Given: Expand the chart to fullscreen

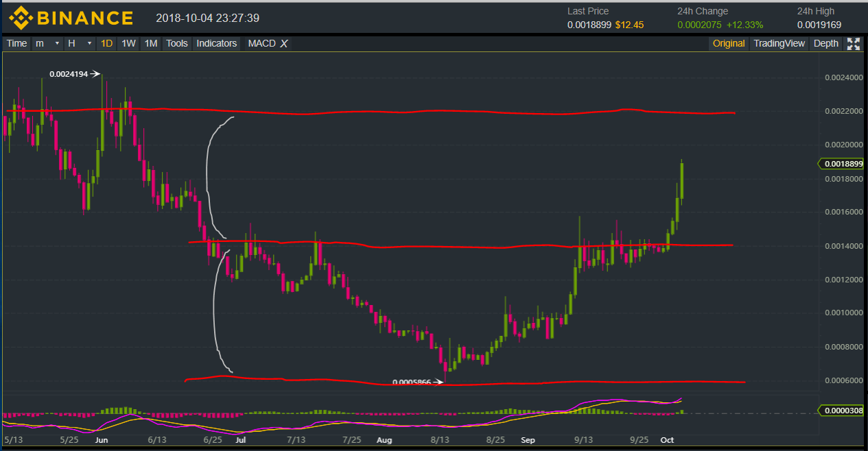Looking at the screenshot, I should [854, 44].
